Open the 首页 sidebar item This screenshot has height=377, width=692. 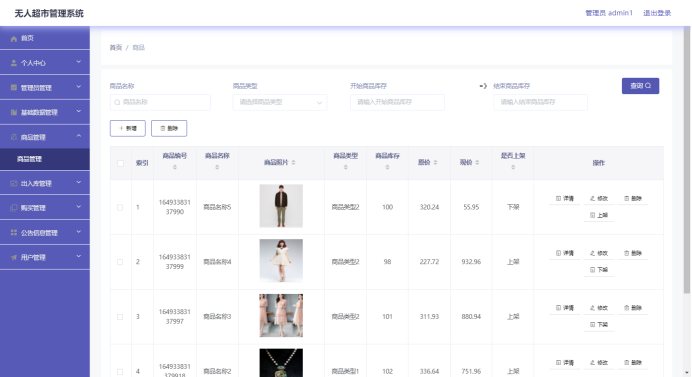[45, 38]
